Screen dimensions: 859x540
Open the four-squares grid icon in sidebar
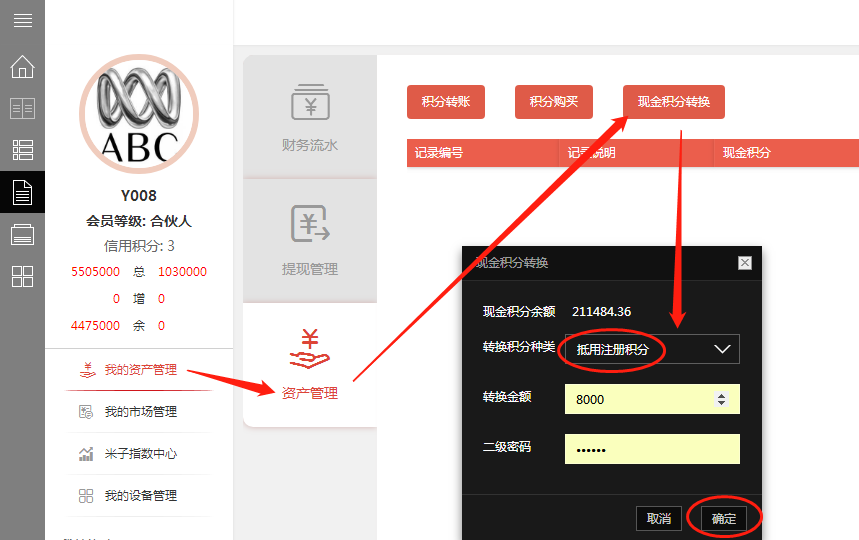pos(22,277)
